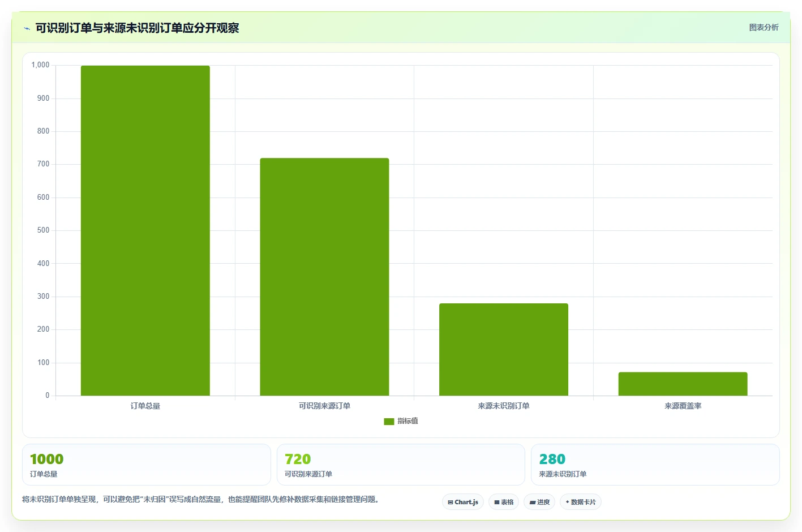Click the 进度 tag chip

click(539, 502)
